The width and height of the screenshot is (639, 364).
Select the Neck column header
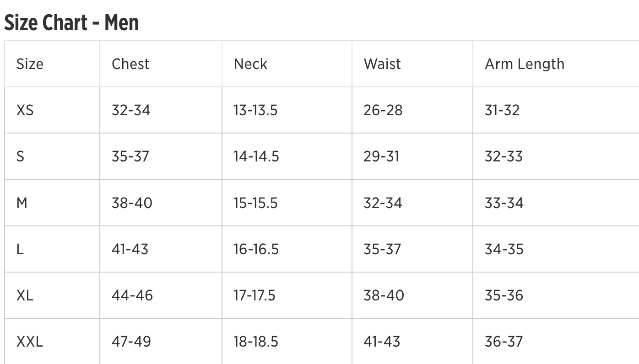(x=250, y=64)
